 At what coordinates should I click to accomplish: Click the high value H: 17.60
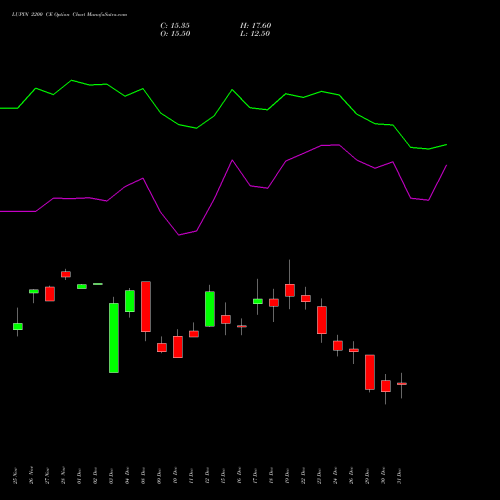click(x=256, y=26)
